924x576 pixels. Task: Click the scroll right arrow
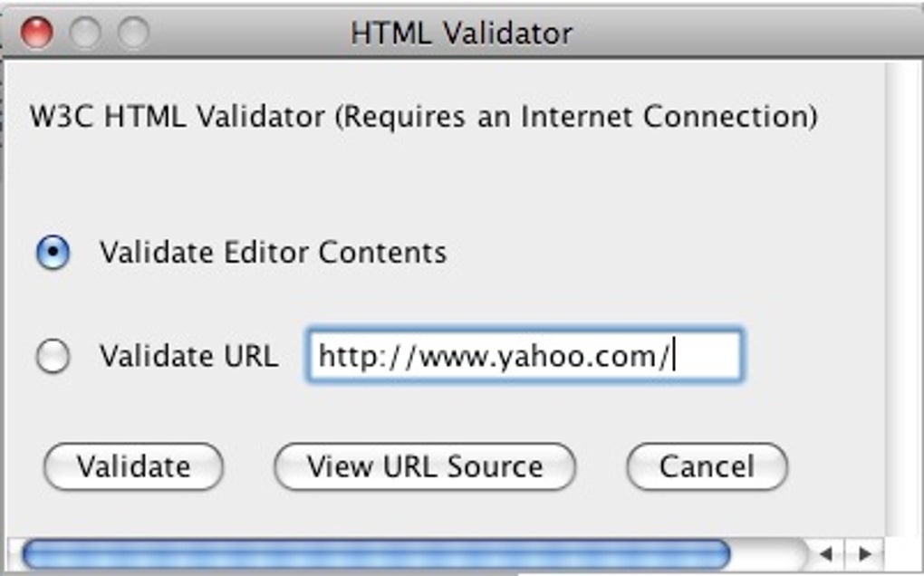click(x=864, y=552)
